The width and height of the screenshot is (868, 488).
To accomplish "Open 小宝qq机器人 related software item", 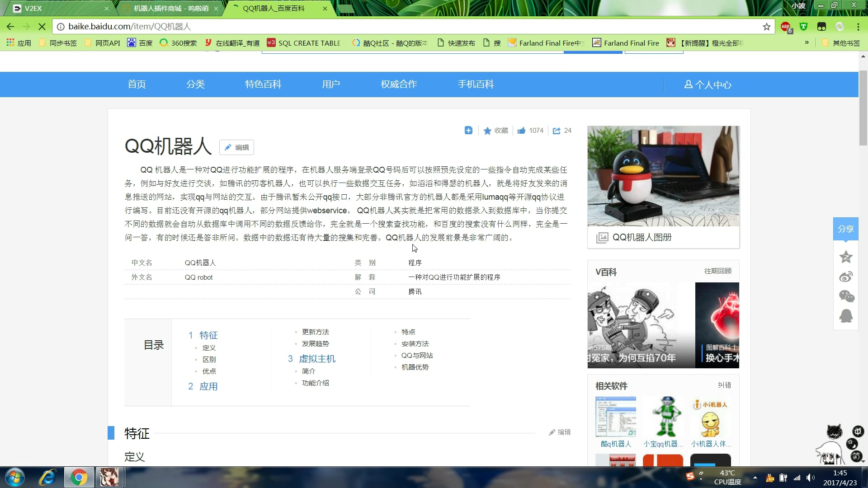I will (x=663, y=422).
